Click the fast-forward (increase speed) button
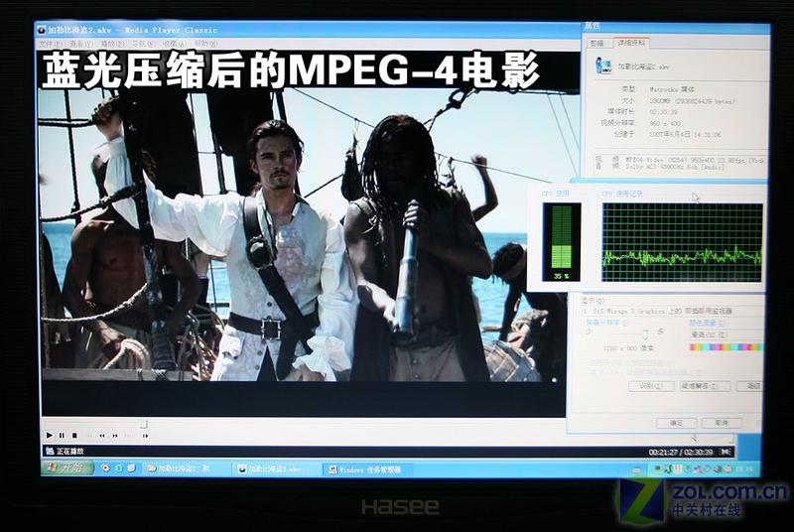Viewport: 794px width, 532px height. [115, 436]
